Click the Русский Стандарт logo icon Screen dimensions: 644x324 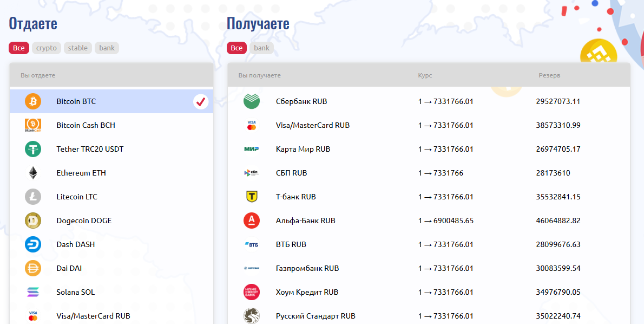251,316
